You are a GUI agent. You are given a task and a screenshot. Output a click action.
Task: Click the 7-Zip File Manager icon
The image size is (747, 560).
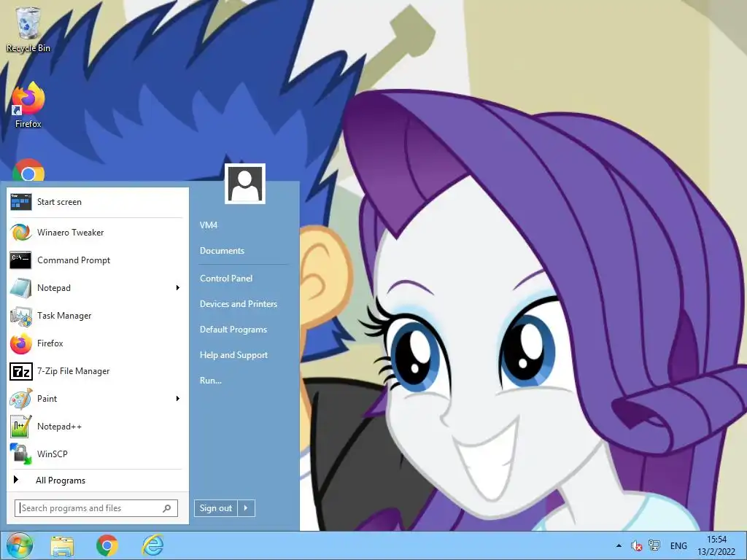[x=21, y=371]
